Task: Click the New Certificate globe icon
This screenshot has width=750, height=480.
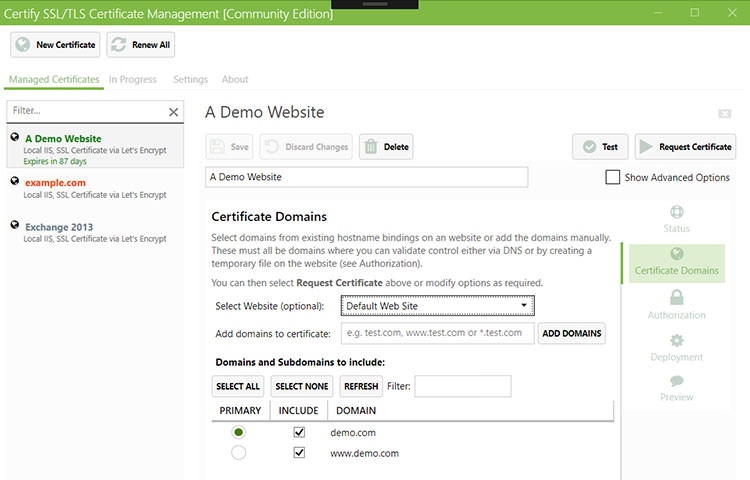Action: (23, 45)
